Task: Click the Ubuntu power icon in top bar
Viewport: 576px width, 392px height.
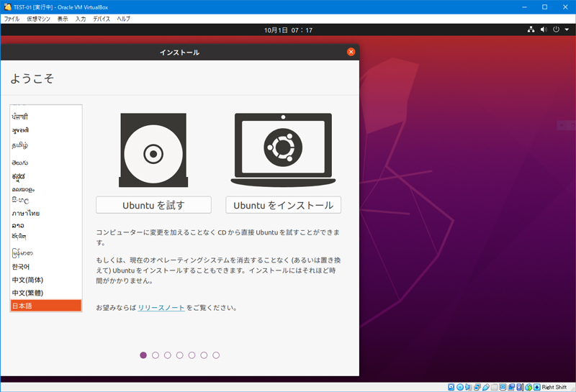Action: tap(556, 29)
